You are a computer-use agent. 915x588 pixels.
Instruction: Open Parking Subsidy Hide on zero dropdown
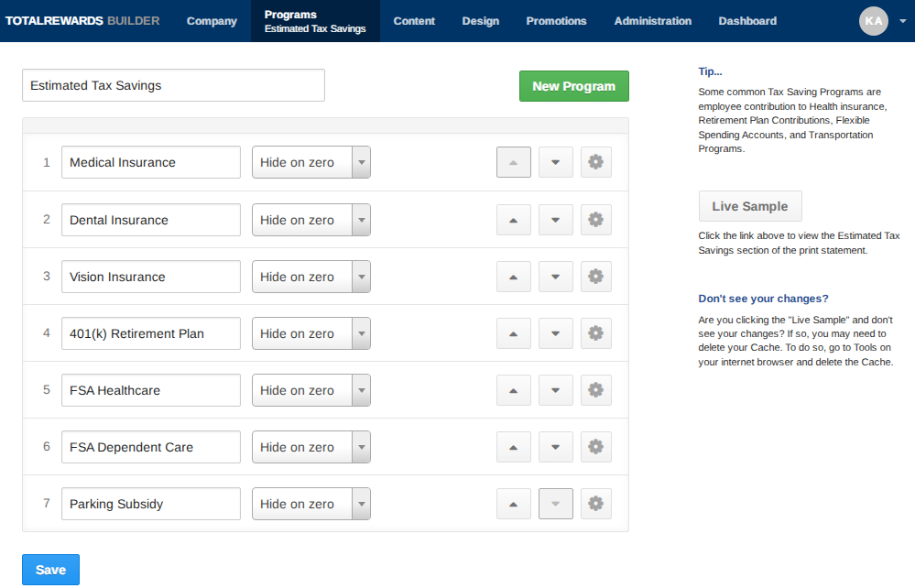[x=311, y=504]
